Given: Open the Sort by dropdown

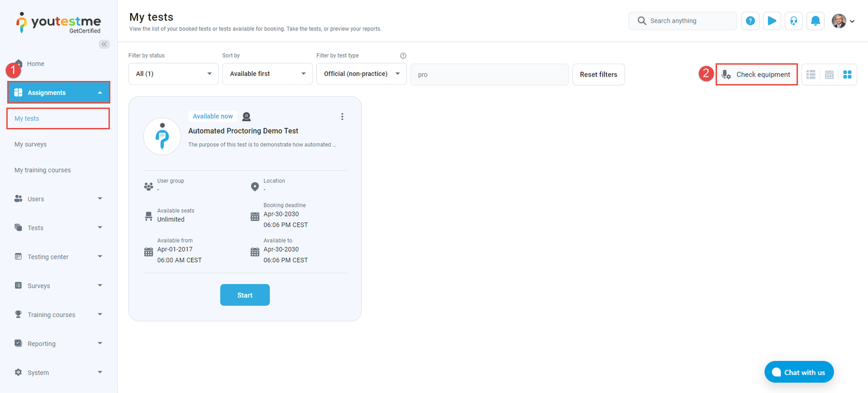Looking at the screenshot, I should (x=267, y=74).
